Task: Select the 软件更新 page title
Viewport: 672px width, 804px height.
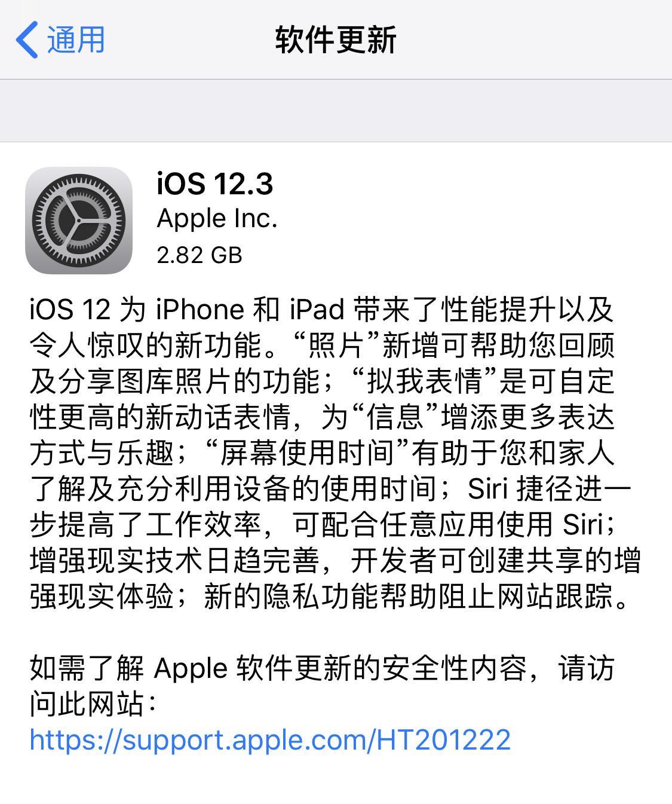Action: tap(336, 40)
